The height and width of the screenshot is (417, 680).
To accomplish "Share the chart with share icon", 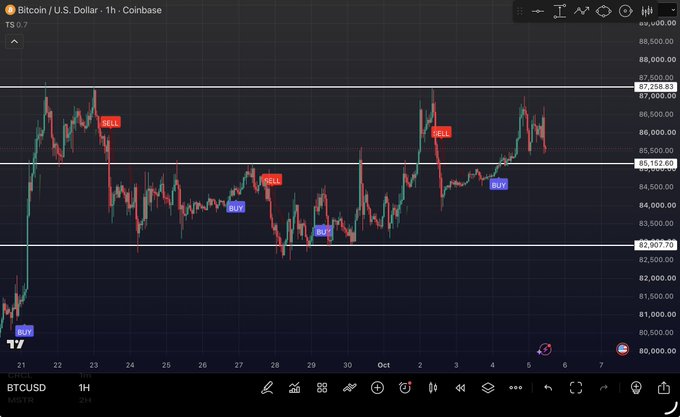I will (664, 388).
